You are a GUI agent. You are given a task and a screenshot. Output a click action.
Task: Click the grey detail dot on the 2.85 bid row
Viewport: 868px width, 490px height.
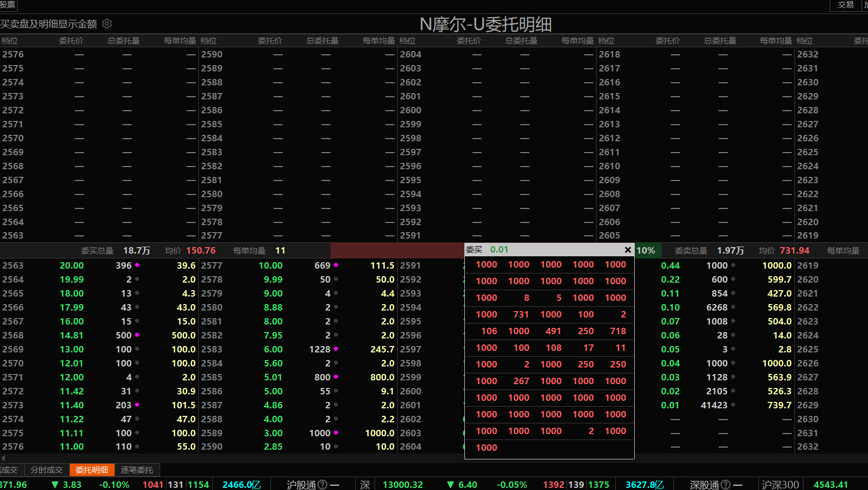336,446
